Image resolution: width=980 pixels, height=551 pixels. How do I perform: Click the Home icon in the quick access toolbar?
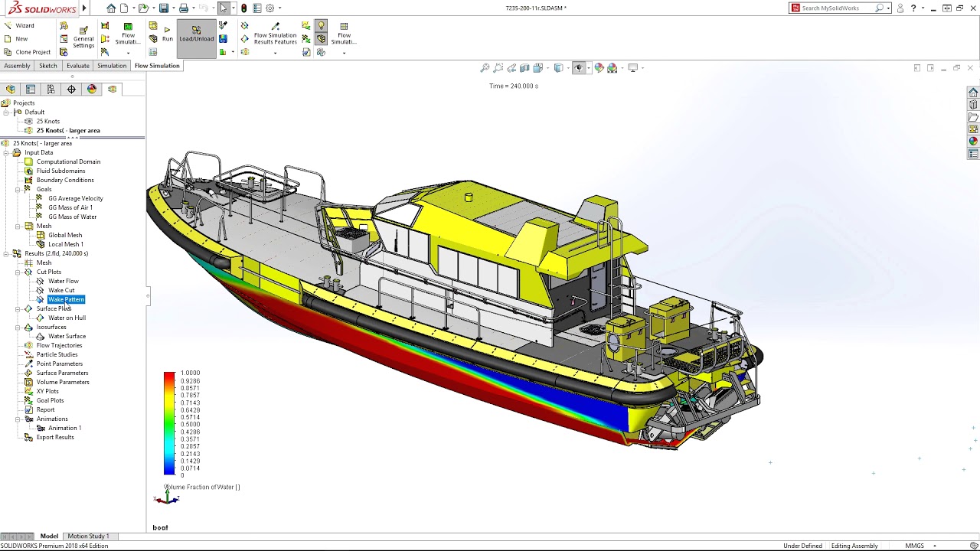pyautogui.click(x=111, y=8)
